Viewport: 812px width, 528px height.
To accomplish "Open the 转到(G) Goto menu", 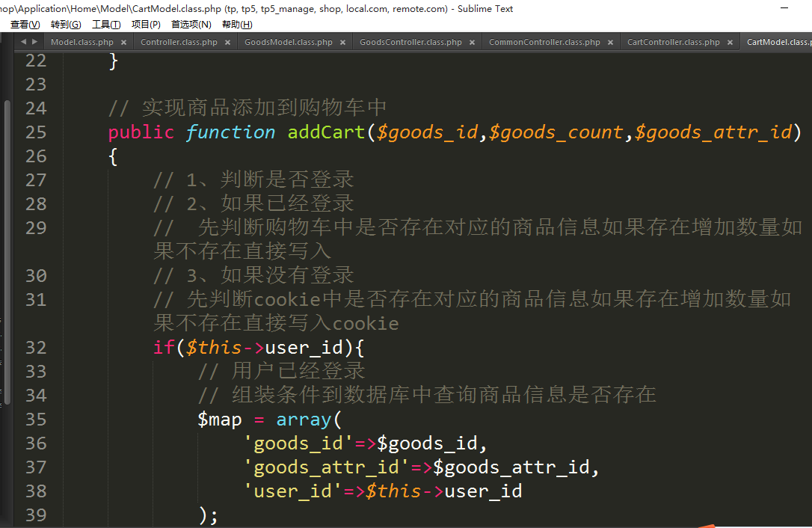I will (66, 25).
